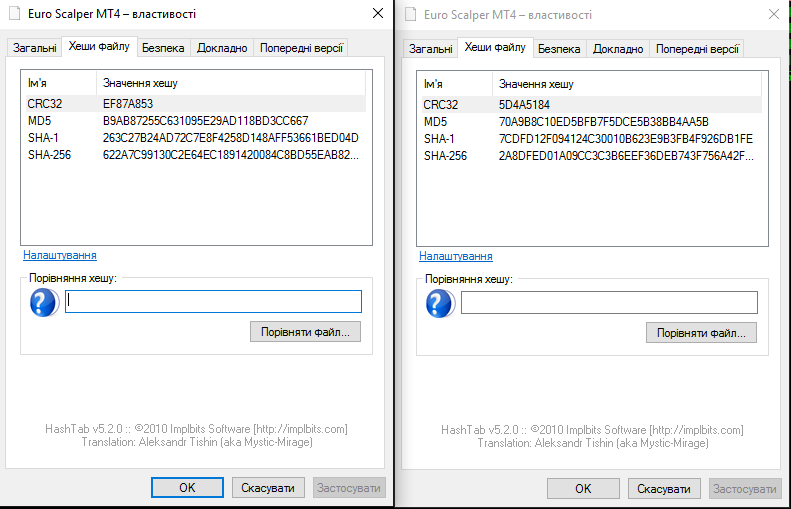Open Докладно tab in right dialog
This screenshot has width=791, height=509.
click(618, 49)
